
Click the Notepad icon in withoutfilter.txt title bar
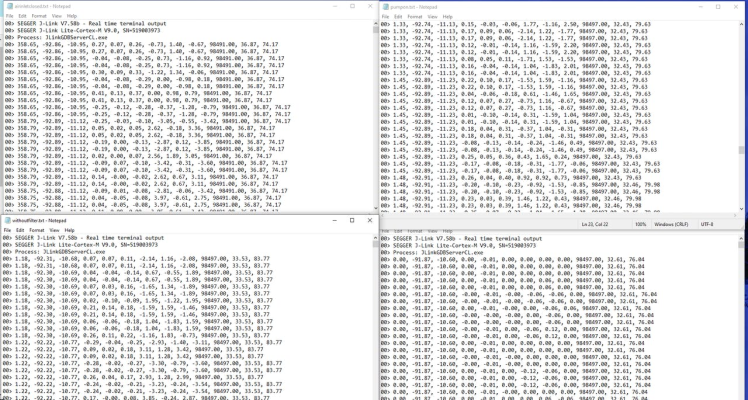(7, 220)
